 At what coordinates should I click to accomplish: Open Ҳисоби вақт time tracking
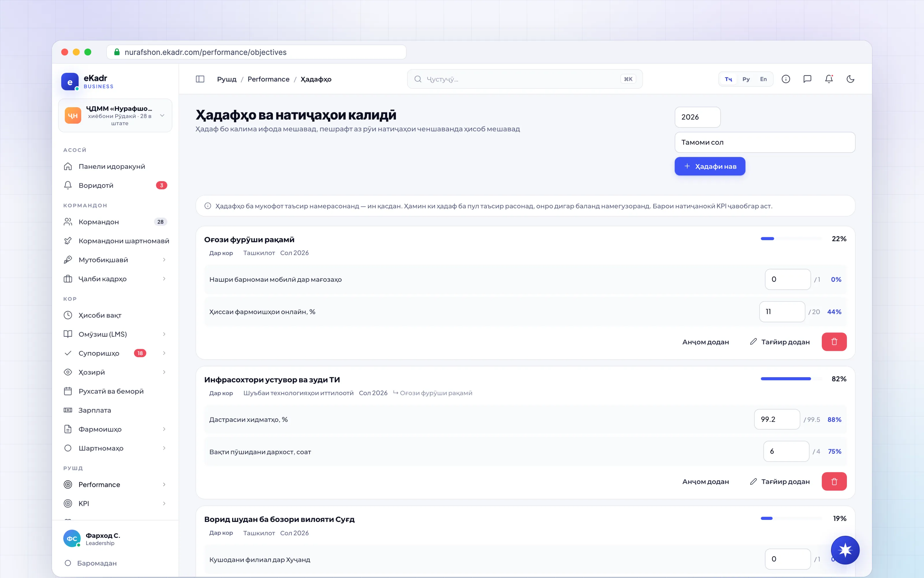115,315
